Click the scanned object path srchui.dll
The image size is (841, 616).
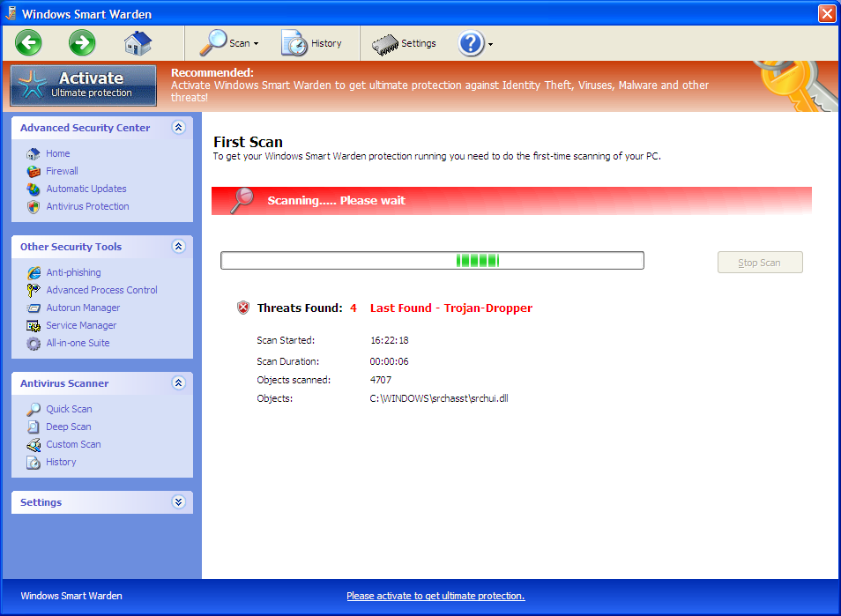point(439,398)
